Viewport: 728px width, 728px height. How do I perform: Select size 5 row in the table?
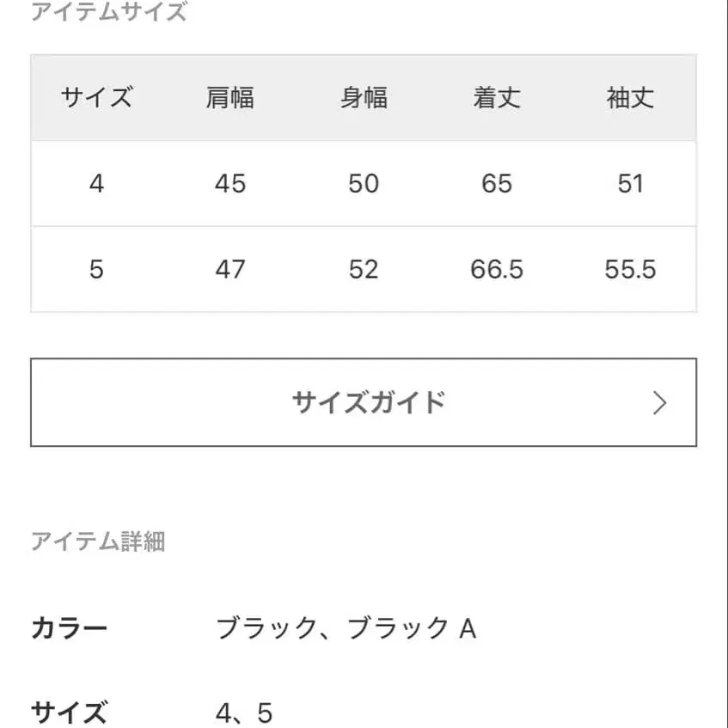(96, 269)
